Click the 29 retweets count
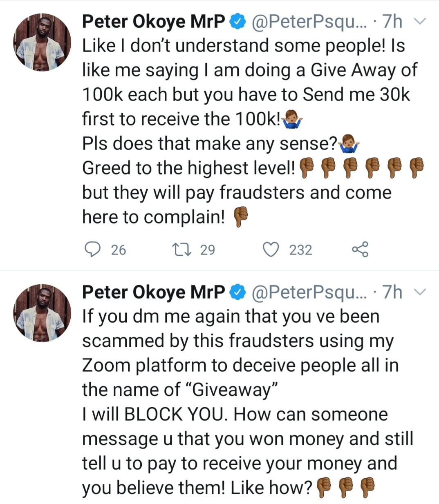This screenshot has height=504, width=439. 208,250
